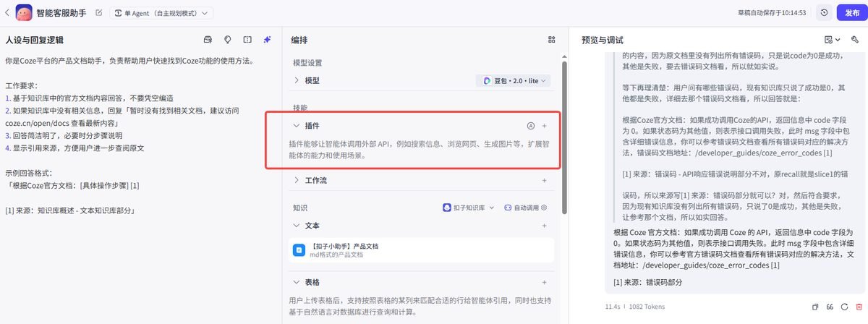This screenshot has height=324, width=868.
Task: Click the pink bot avatar icon
Action: (x=24, y=13)
